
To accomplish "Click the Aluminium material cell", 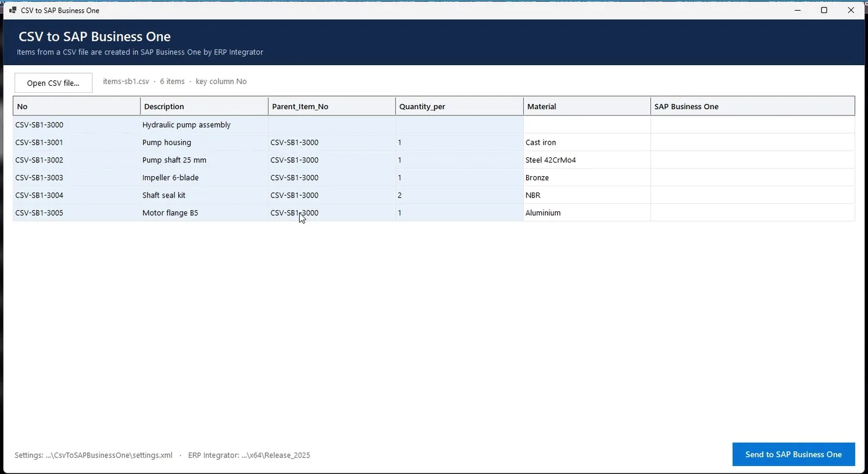I will [x=587, y=213].
